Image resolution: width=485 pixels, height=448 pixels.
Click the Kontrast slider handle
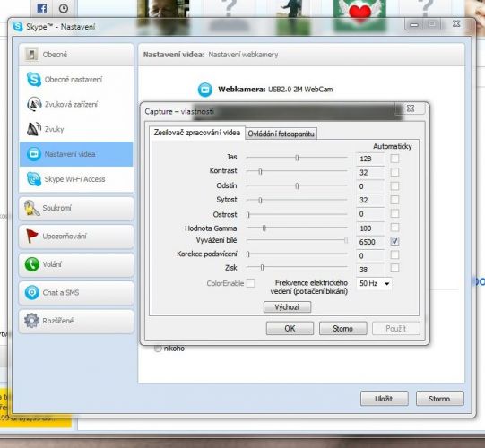(260, 171)
